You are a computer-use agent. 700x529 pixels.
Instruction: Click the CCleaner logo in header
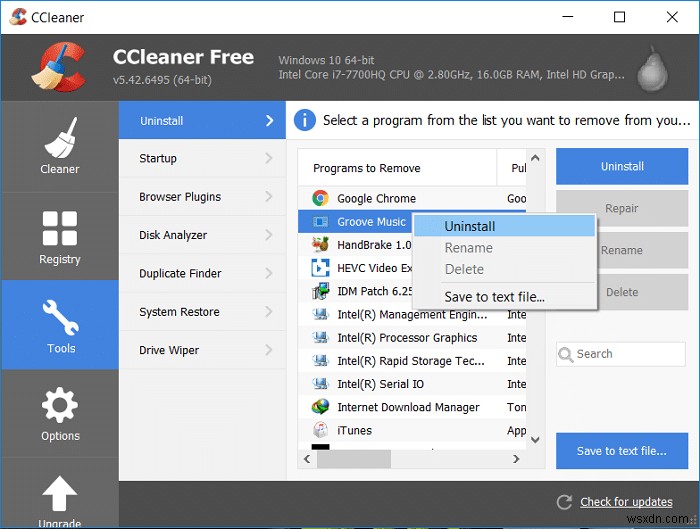[60, 67]
